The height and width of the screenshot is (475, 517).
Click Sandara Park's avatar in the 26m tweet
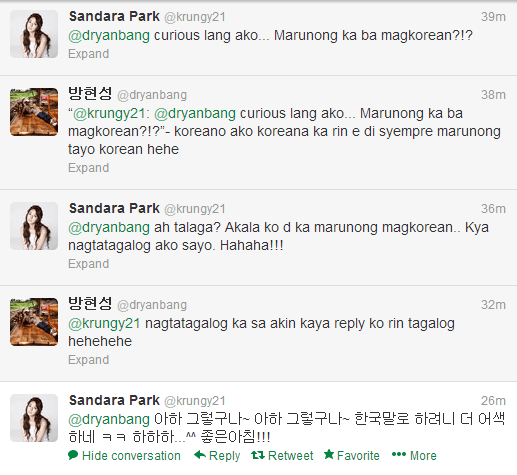(34, 418)
